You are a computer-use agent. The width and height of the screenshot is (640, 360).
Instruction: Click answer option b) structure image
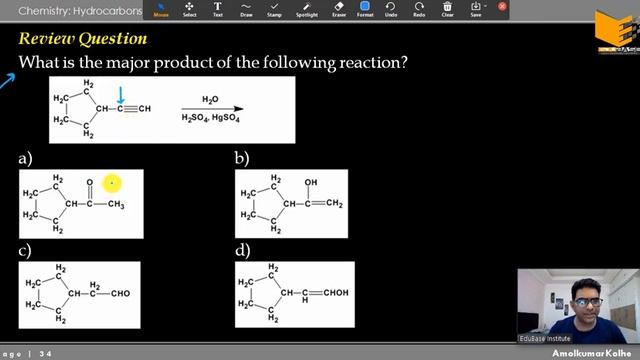[x=291, y=204]
